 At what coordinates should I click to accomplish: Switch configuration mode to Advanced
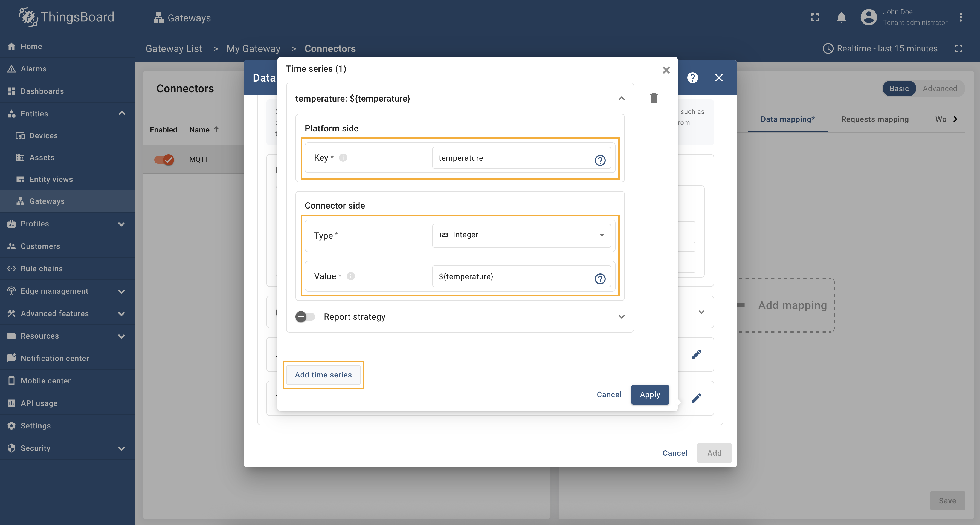[x=939, y=88]
